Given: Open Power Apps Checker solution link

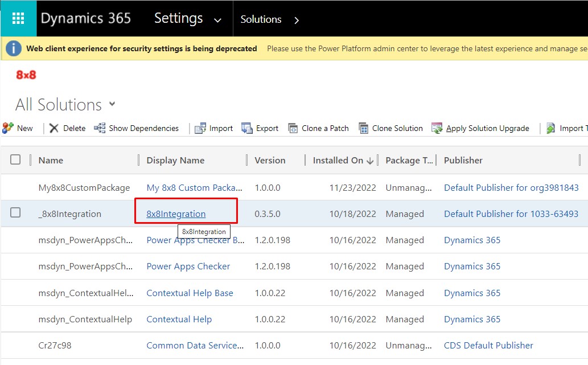Looking at the screenshot, I should coord(188,266).
